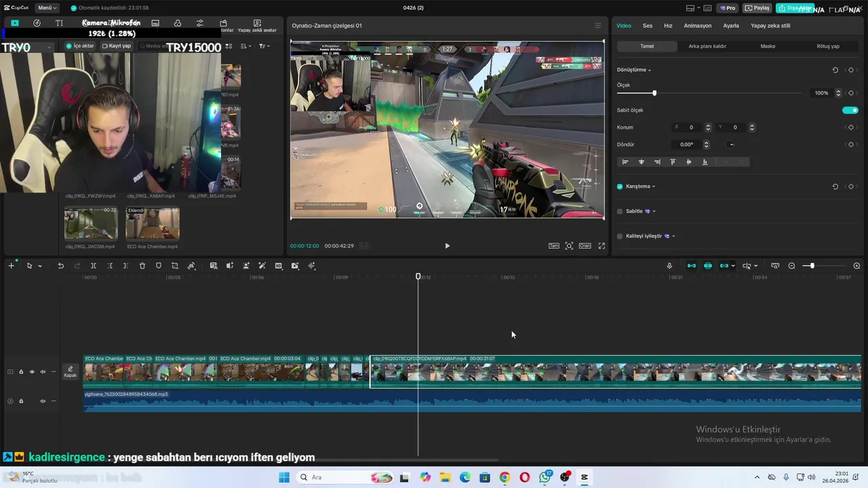This screenshot has height=488, width=868.
Task: Reset the Dönüştürme transform settings
Action: [x=835, y=70]
